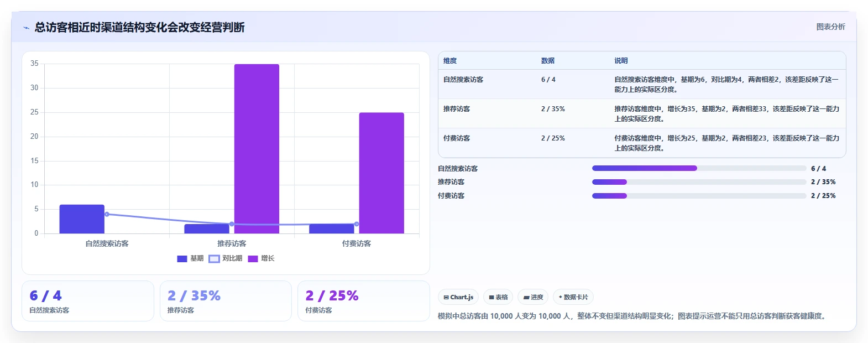Toggle the 增长 series in the chart legend
The width and height of the screenshot is (868, 343).
(x=261, y=258)
